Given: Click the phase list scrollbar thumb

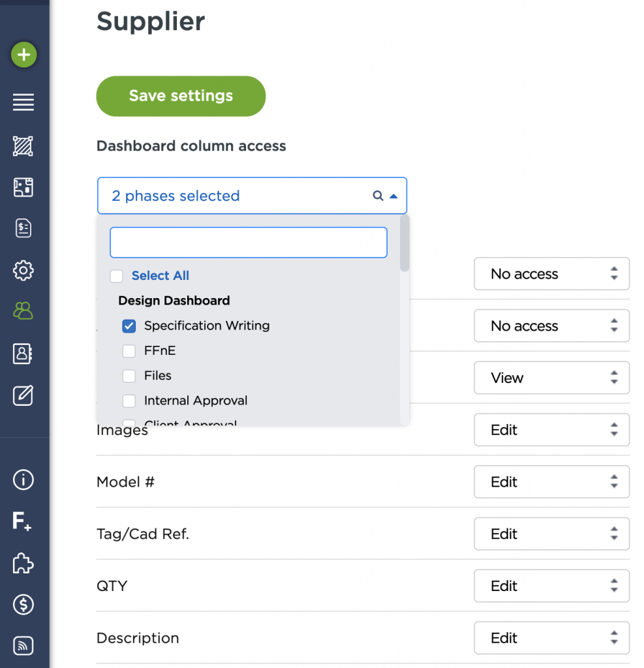Looking at the screenshot, I should pyautogui.click(x=405, y=243).
